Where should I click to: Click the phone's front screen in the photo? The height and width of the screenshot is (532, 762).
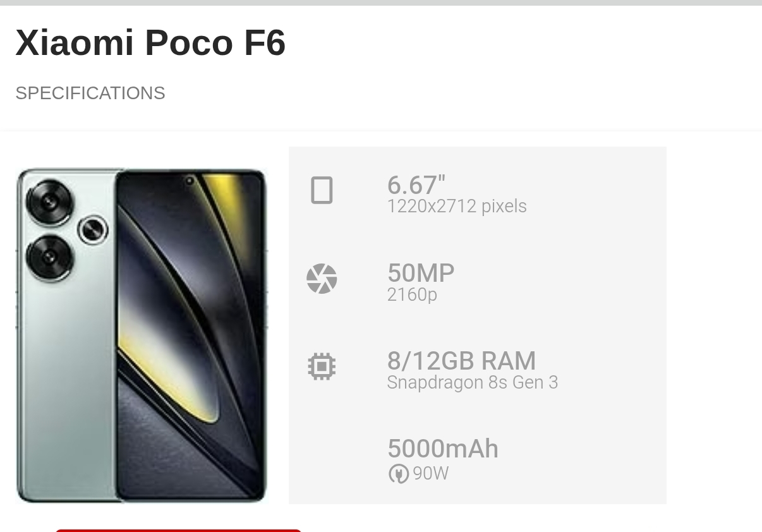pyautogui.click(x=190, y=335)
